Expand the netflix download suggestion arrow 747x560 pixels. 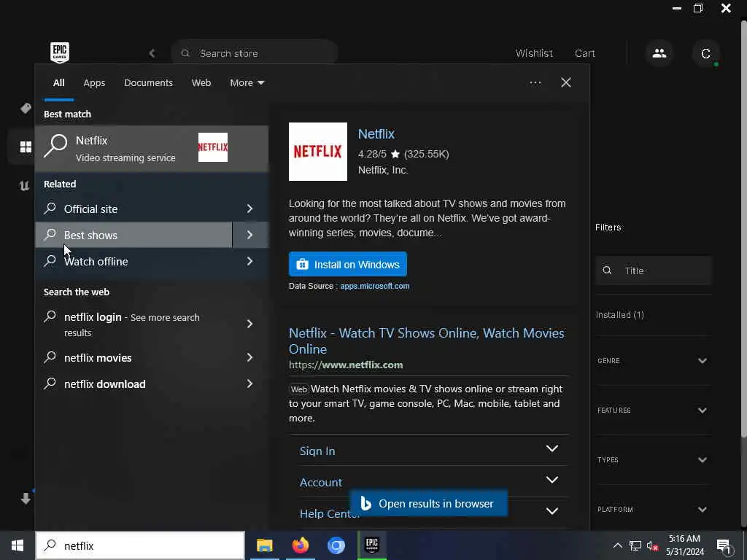[249, 384]
